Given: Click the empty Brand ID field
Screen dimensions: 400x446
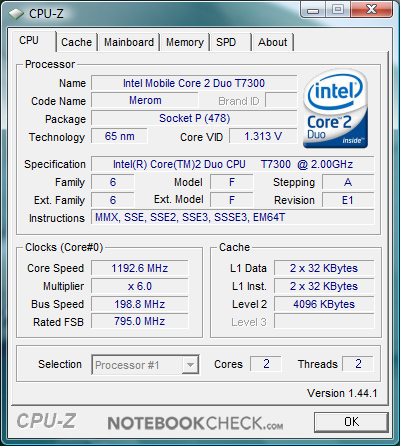Looking at the screenshot, I should click(x=281, y=100).
